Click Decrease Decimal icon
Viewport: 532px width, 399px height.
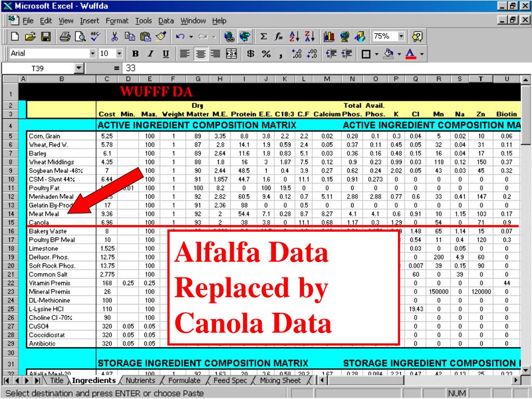[312, 54]
